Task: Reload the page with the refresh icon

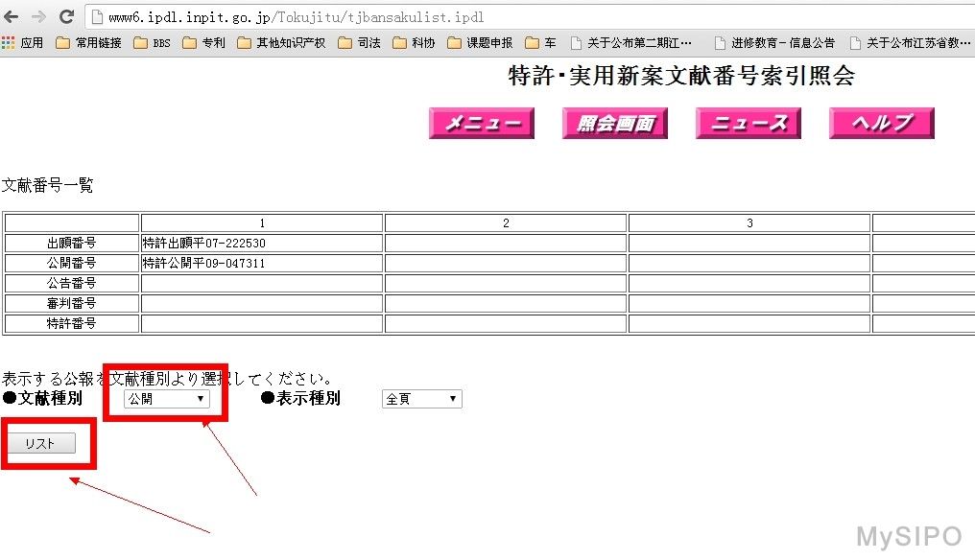Action: [x=66, y=17]
